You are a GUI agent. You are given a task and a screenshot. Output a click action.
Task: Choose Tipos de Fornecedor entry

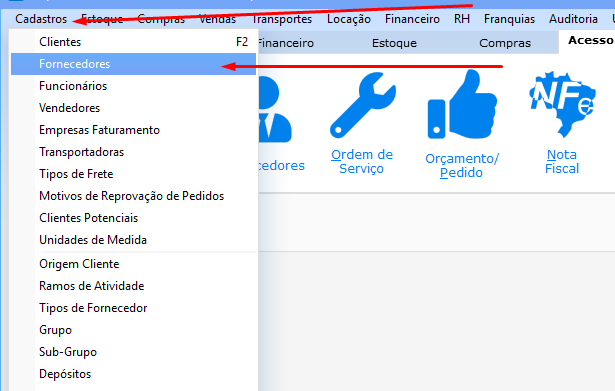coord(133,308)
